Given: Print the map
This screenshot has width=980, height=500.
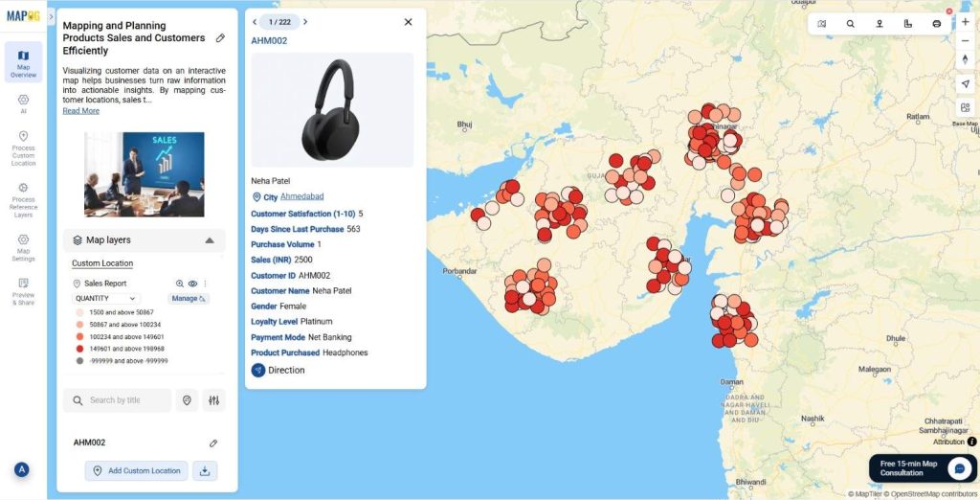Looking at the screenshot, I should pos(936,24).
